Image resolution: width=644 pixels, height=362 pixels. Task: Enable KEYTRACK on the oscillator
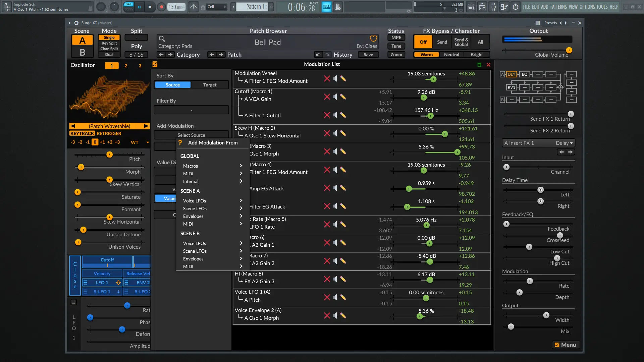coord(82,133)
